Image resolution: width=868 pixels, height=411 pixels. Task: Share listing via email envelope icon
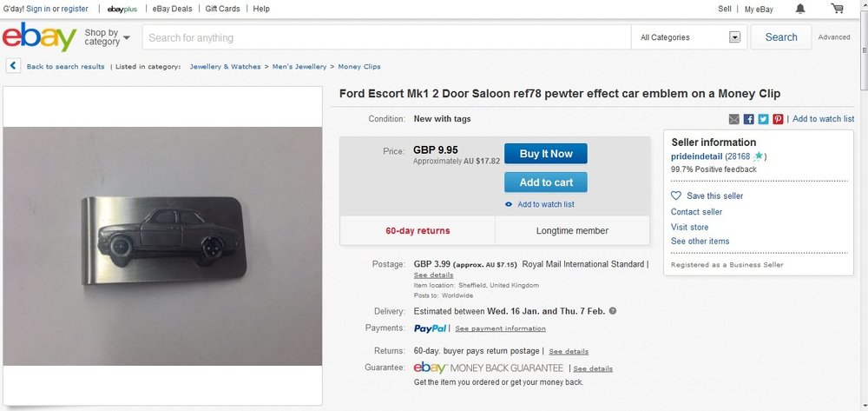[x=734, y=119]
